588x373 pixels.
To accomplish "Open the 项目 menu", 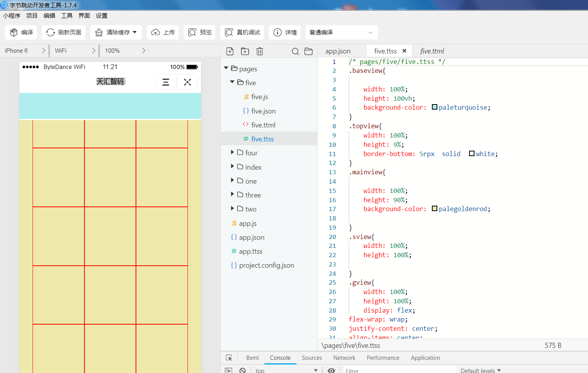I will tap(32, 16).
